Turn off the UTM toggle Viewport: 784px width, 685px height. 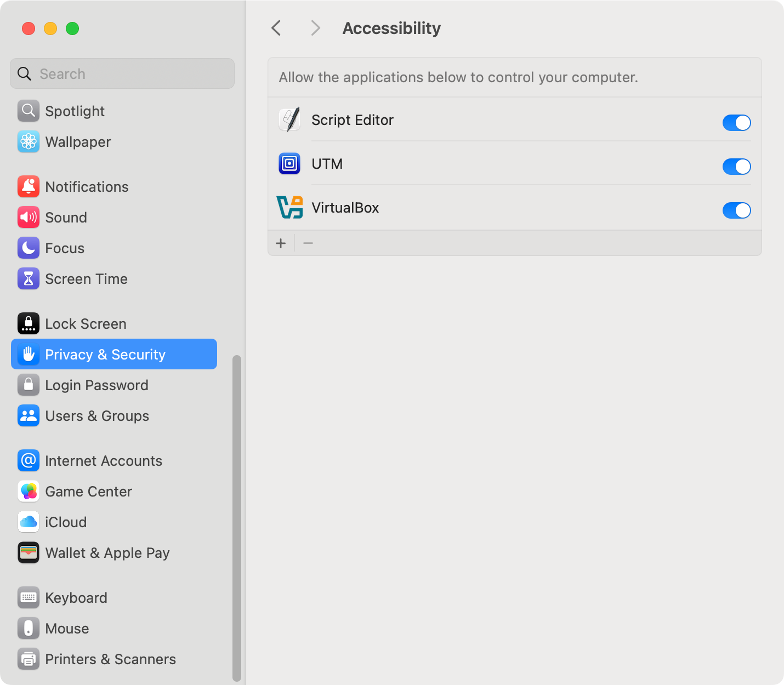[736, 167]
